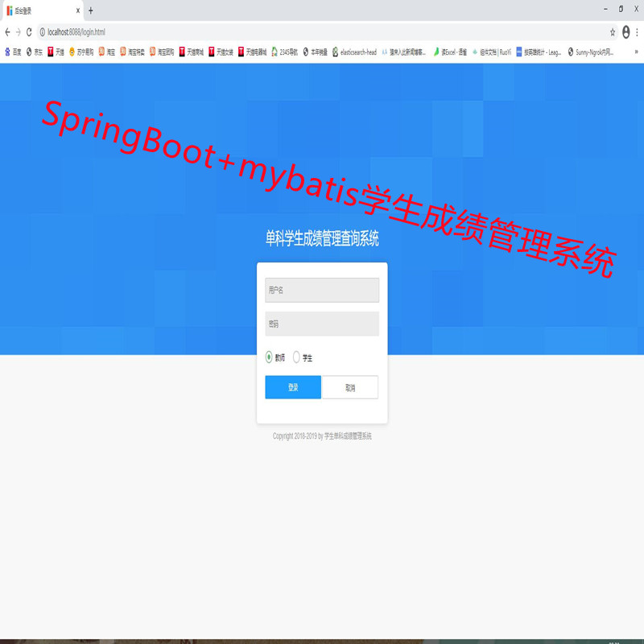
Task: Open a new tab with the plus button
Action: 91,10
